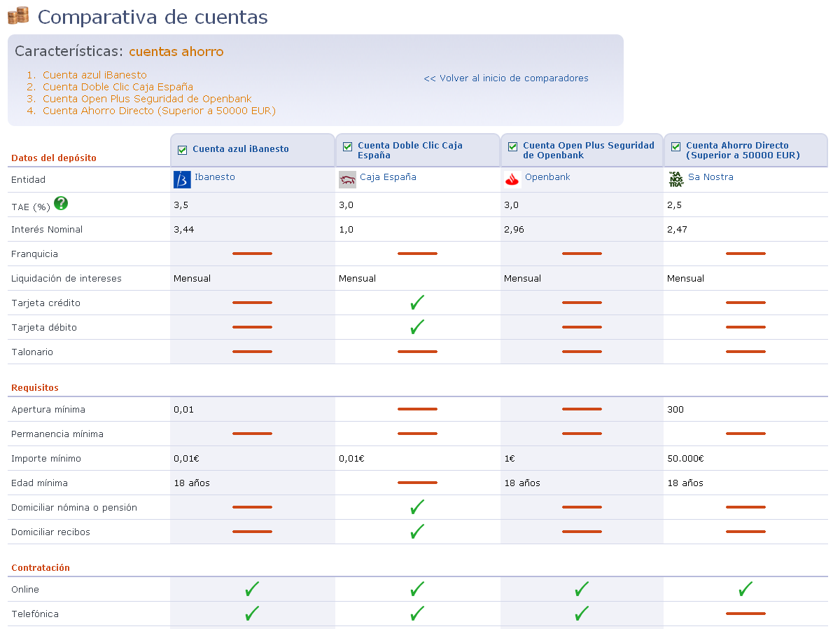Select the Importe mínimo value 1€
Screen dimensions: 840x629
point(510,459)
